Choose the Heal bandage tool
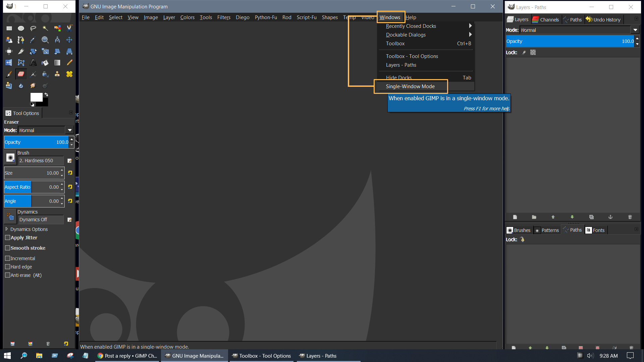The height and width of the screenshot is (362, 644). (69, 74)
